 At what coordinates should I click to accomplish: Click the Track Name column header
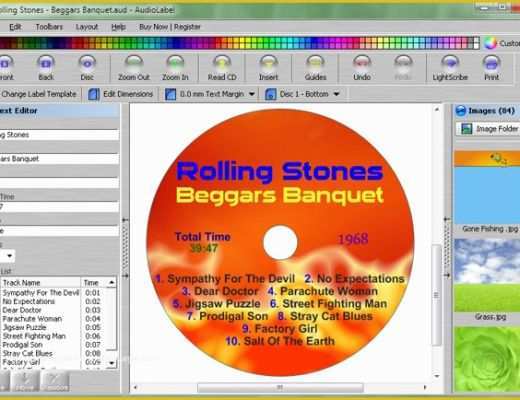[x=41, y=283]
